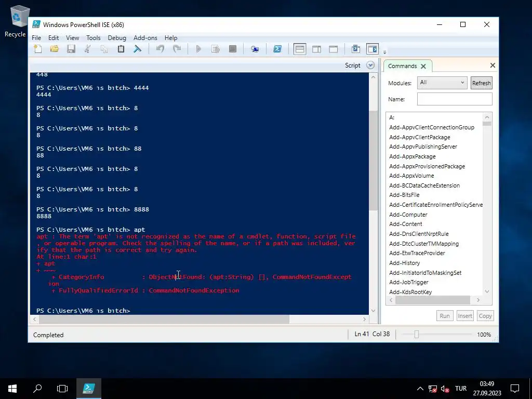The height and width of the screenshot is (399, 532).
Task: Select Add-AppxProvisionedPackage command
Action: (427, 167)
